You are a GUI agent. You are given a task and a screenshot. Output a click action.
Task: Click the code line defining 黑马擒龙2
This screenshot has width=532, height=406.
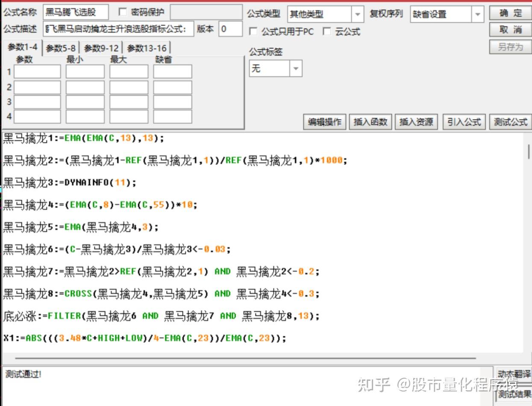pyautogui.click(x=175, y=160)
